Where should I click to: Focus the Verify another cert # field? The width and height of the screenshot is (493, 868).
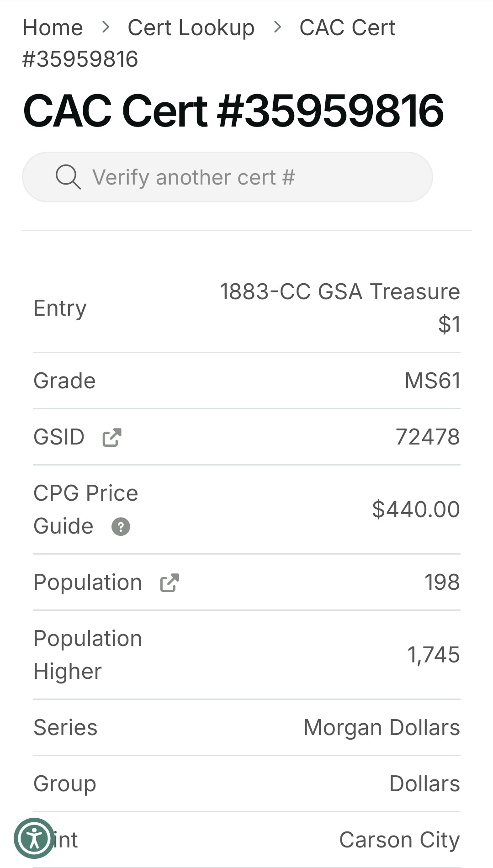coord(228,177)
